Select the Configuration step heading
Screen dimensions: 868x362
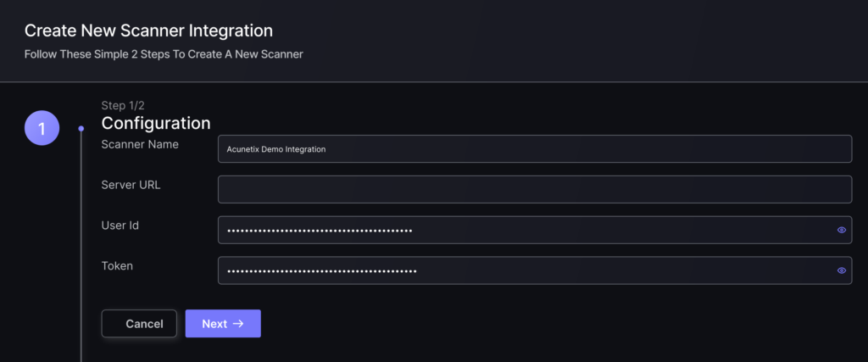click(x=156, y=123)
